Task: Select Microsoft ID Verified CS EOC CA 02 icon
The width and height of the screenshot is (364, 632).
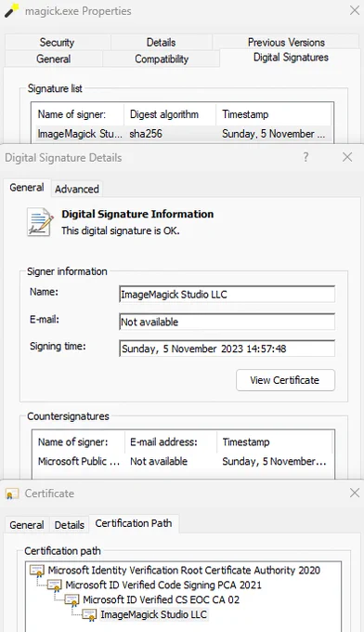Action: pos(72,599)
